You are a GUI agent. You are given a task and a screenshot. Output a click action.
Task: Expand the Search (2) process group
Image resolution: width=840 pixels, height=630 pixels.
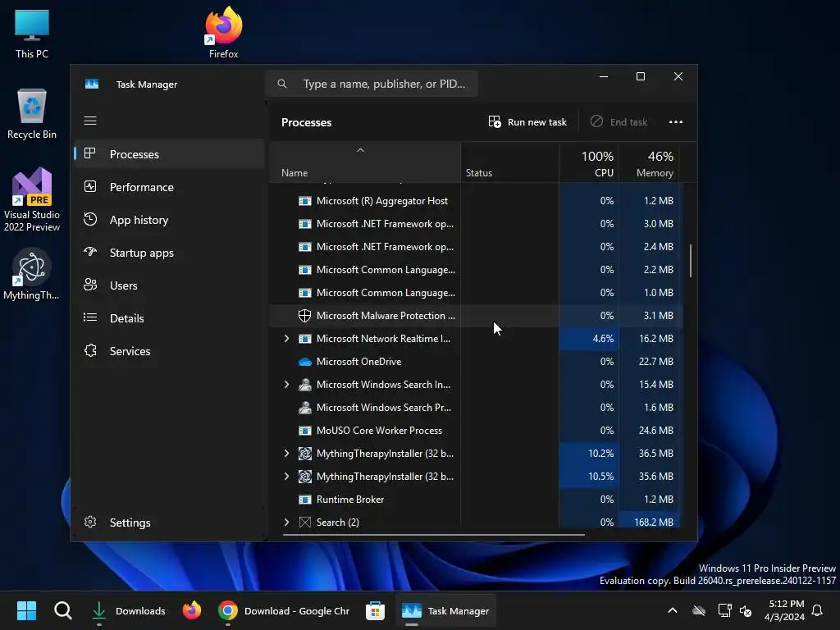coord(286,523)
